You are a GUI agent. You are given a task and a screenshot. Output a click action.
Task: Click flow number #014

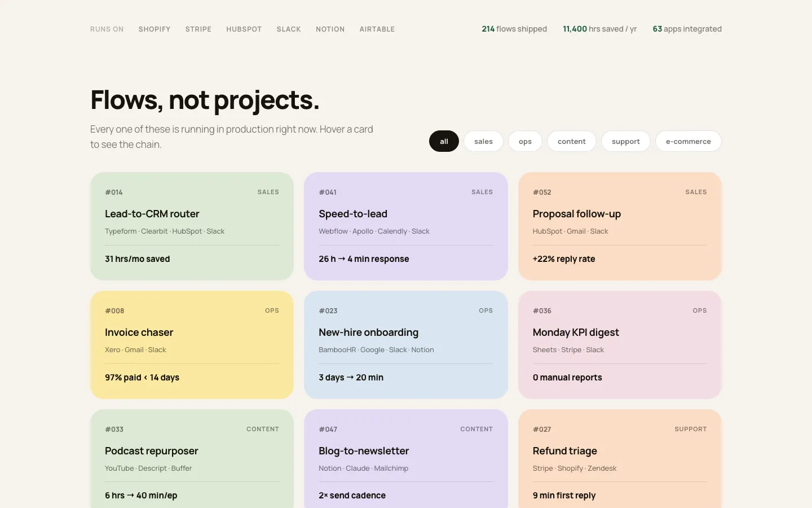coord(114,192)
